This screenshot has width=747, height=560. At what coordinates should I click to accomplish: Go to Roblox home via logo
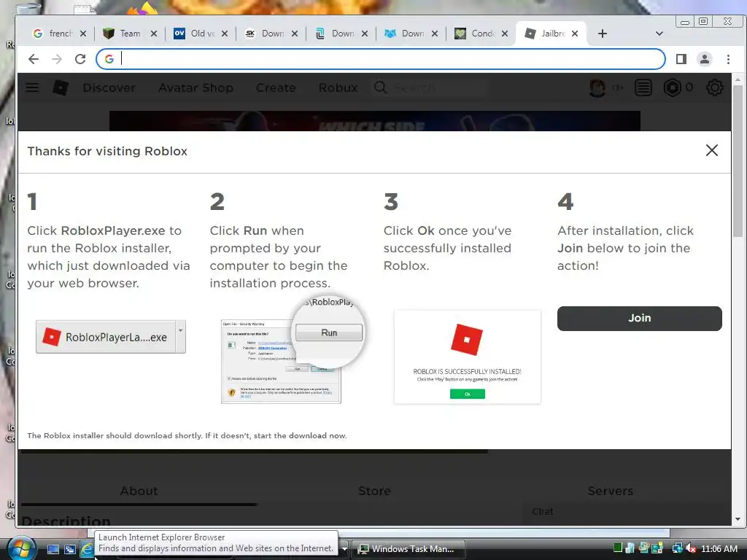tap(60, 87)
